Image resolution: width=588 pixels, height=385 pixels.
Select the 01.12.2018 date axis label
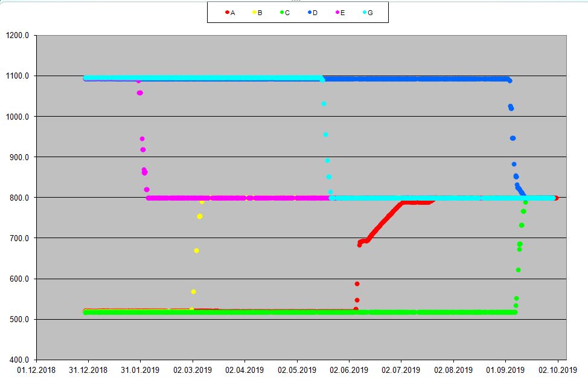point(36,370)
